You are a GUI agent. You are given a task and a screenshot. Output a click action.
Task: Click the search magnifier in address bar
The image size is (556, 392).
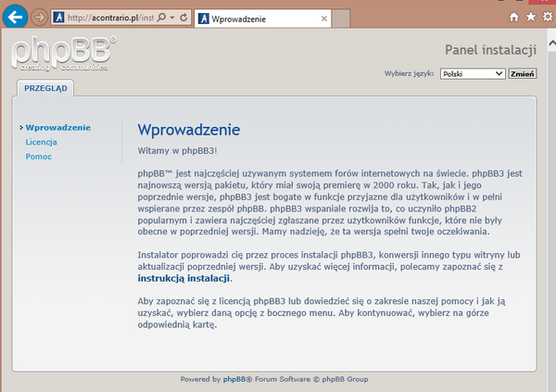[162, 18]
